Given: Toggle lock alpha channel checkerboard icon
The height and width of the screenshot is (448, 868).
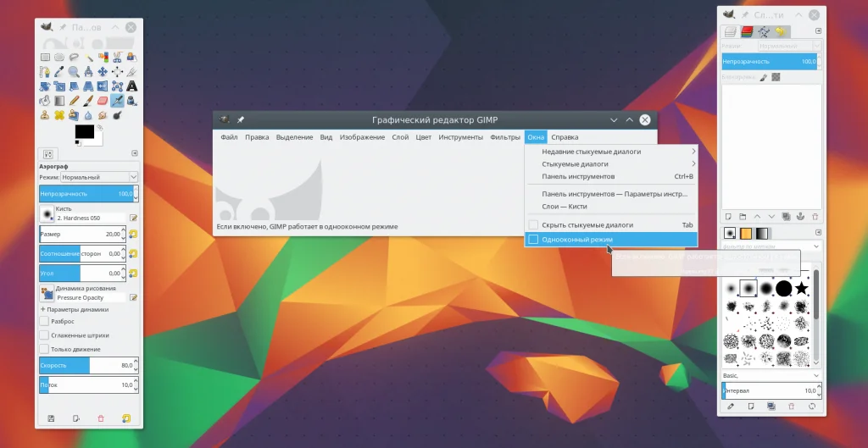Looking at the screenshot, I should click(x=776, y=77).
